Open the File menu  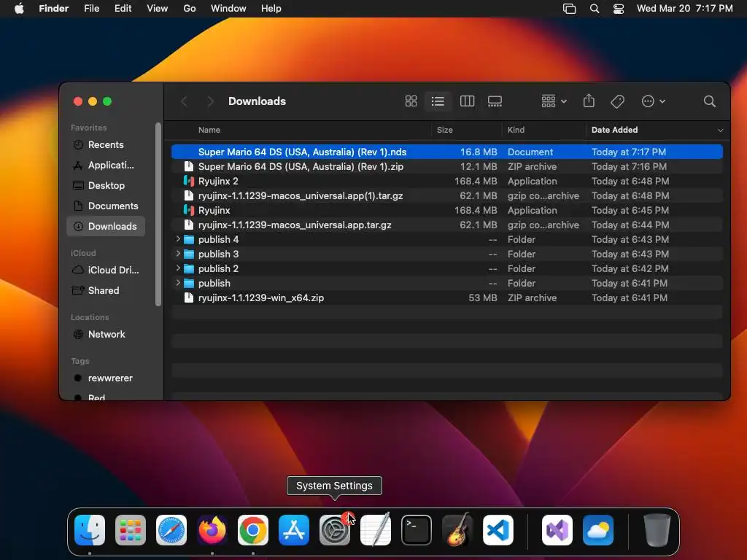[x=91, y=9]
